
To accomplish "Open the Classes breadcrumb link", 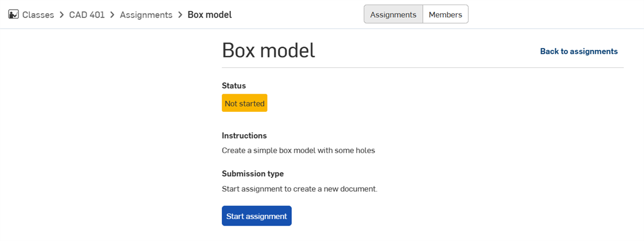I will coord(38,15).
